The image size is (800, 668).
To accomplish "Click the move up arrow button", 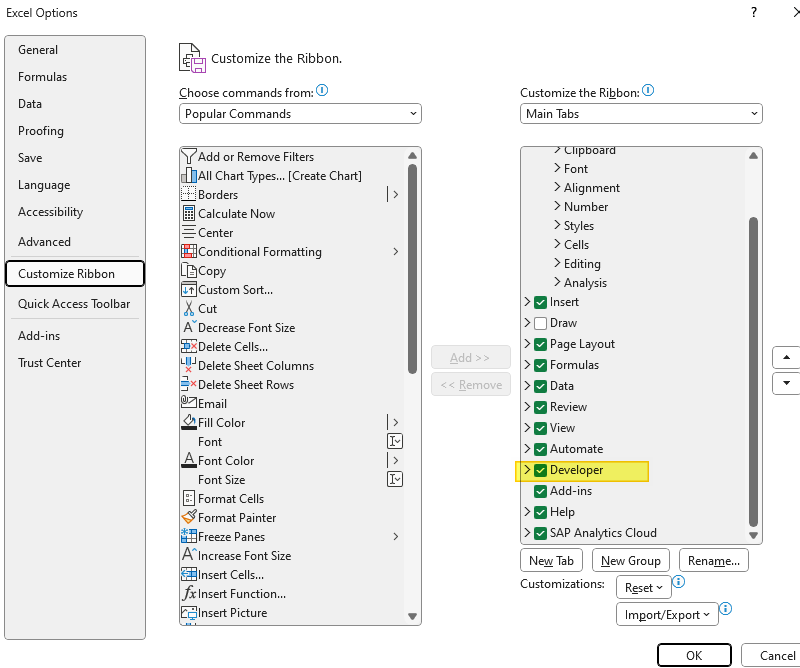I will click(786, 357).
